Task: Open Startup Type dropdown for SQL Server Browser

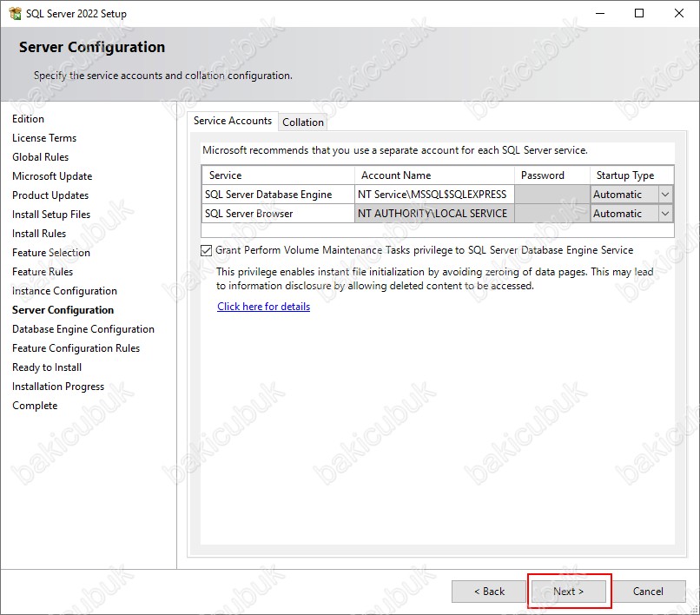Action: tap(664, 214)
